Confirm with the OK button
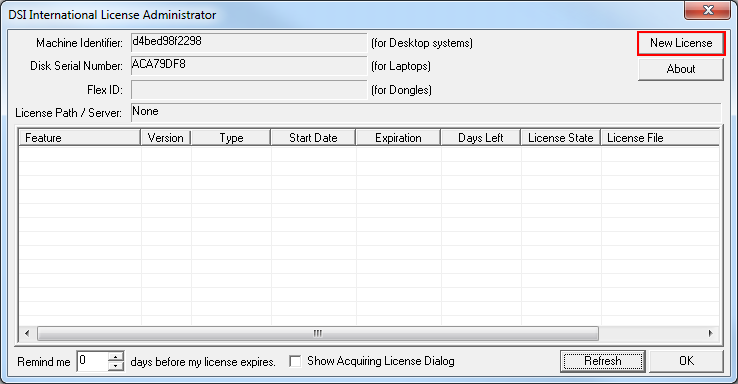Image resolution: width=738 pixels, height=384 pixels. pos(686,361)
